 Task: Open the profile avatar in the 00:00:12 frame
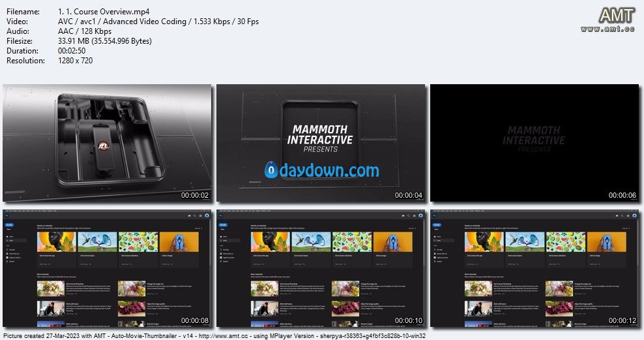pyautogui.click(x=634, y=216)
